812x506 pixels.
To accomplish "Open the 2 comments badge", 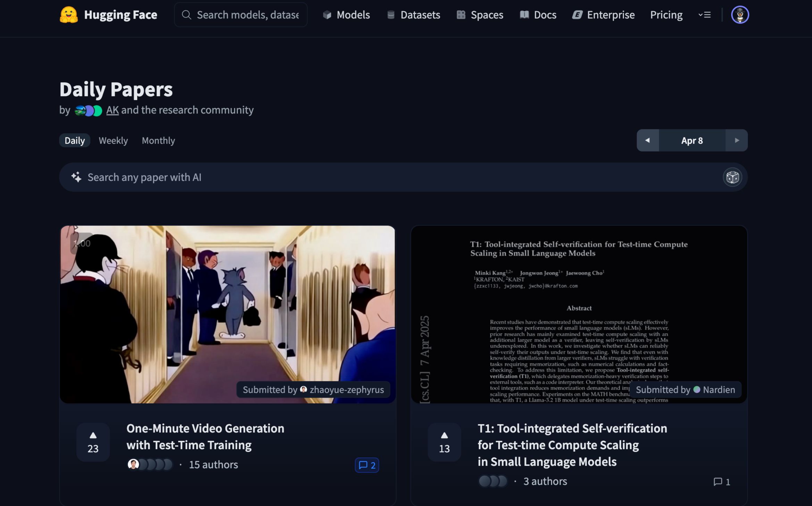I will coord(367,465).
